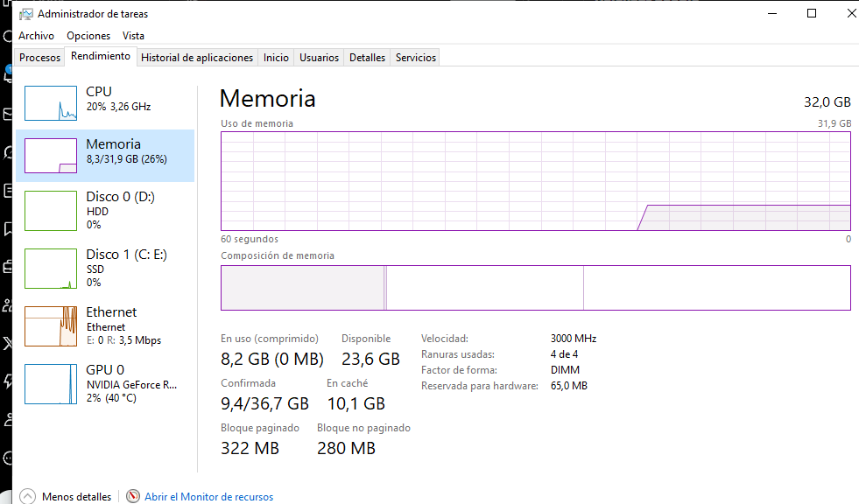Maximize the Administrador de tareas window

coord(812,13)
